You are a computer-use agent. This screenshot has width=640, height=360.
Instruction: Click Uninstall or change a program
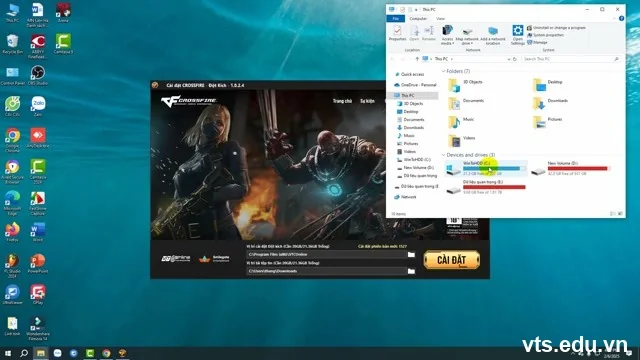click(x=556, y=28)
